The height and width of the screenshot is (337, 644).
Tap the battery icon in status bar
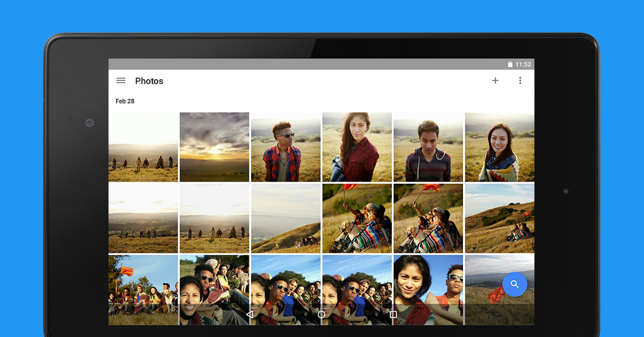[510, 64]
